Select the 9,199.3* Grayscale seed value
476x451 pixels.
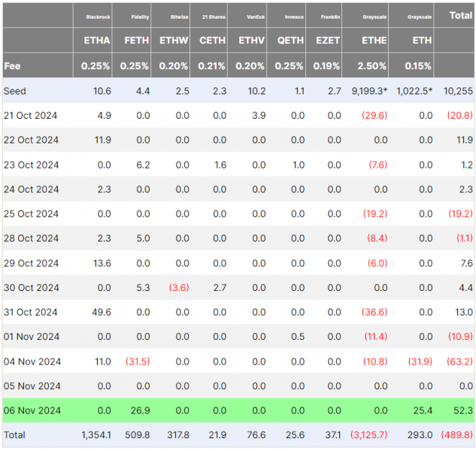[369, 91]
